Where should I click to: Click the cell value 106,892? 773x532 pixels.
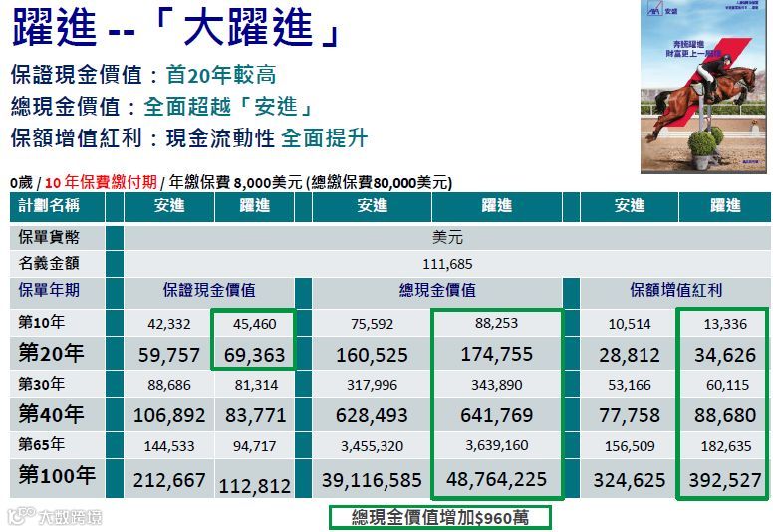pos(169,415)
